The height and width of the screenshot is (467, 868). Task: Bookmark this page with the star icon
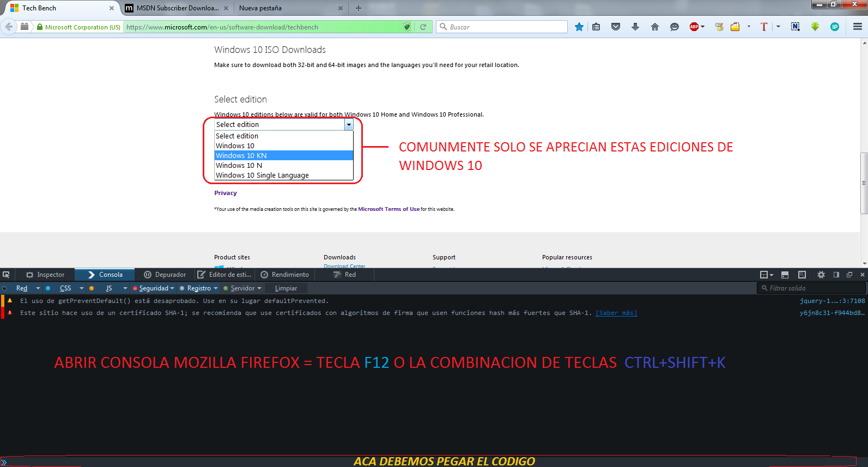tap(579, 27)
